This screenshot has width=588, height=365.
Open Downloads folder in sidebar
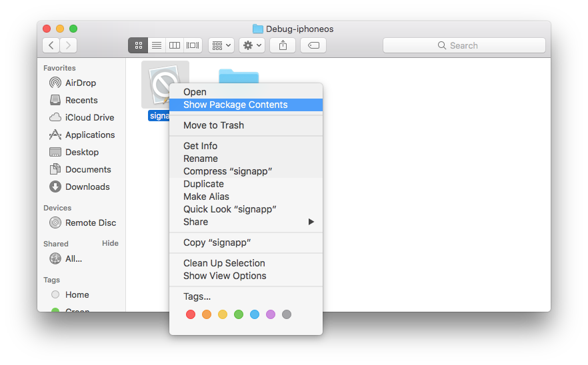click(87, 186)
